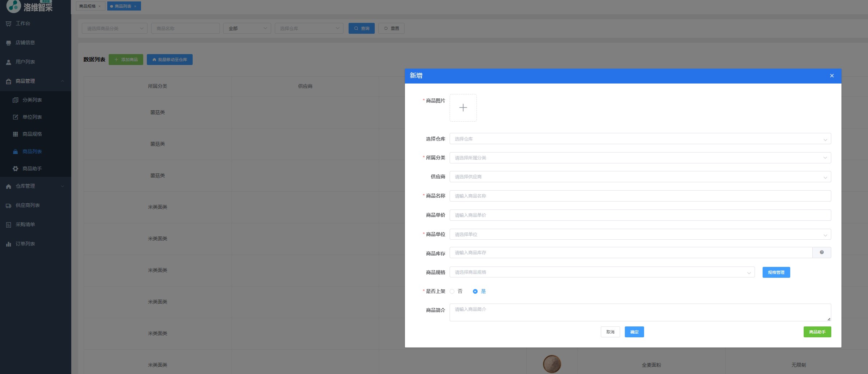
Task: Click the 重置 reset button
Action: pos(391,28)
